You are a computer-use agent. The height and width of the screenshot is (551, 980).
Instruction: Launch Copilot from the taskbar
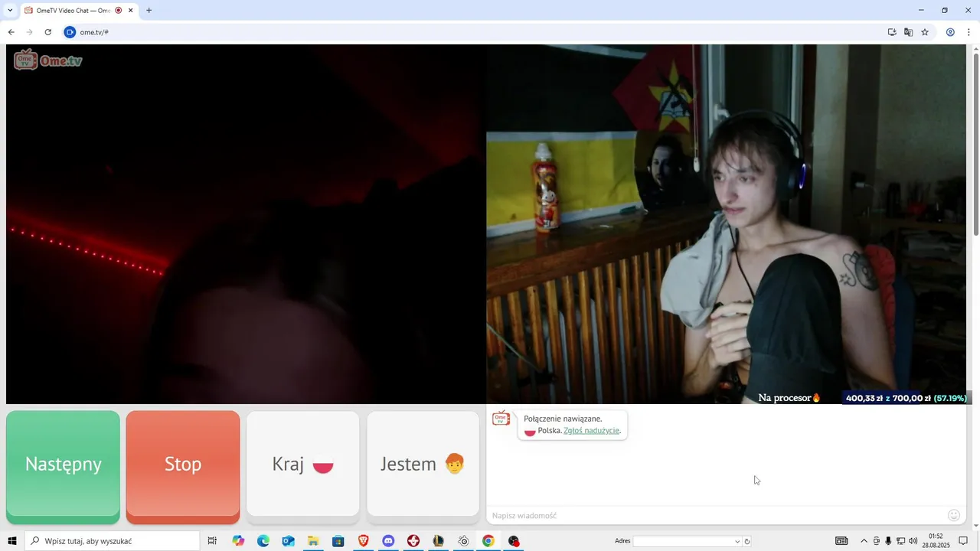238,541
